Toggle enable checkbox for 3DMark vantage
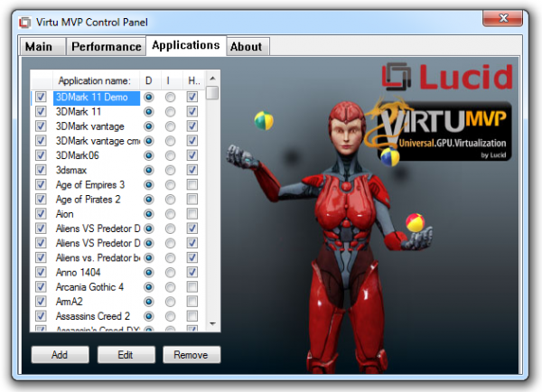542x392 pixels. pos(42,126)
